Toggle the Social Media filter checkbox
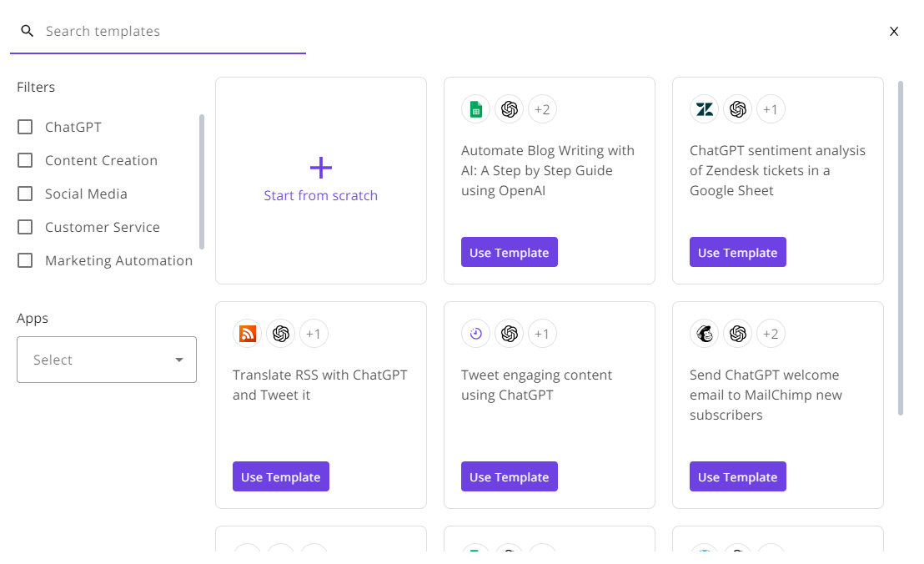Screen dimensions: 924x564 [26, 194]
